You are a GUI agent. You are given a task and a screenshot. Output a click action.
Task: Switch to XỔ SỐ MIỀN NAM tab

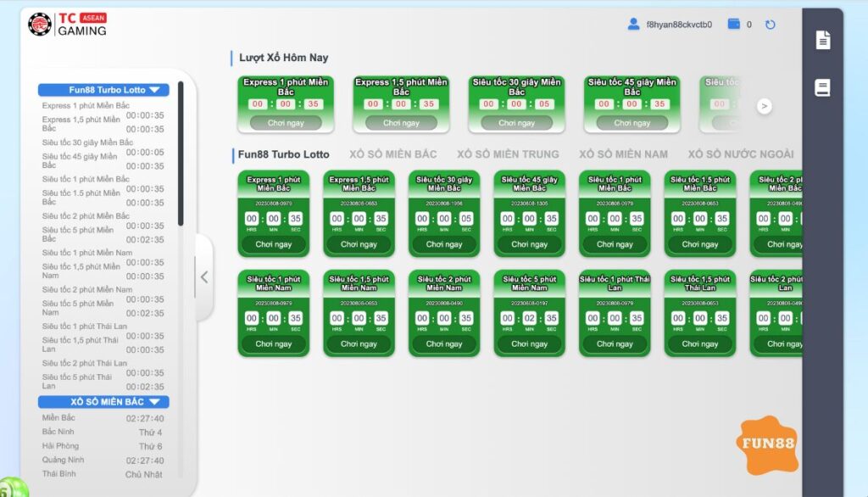[x=623, y=154]
